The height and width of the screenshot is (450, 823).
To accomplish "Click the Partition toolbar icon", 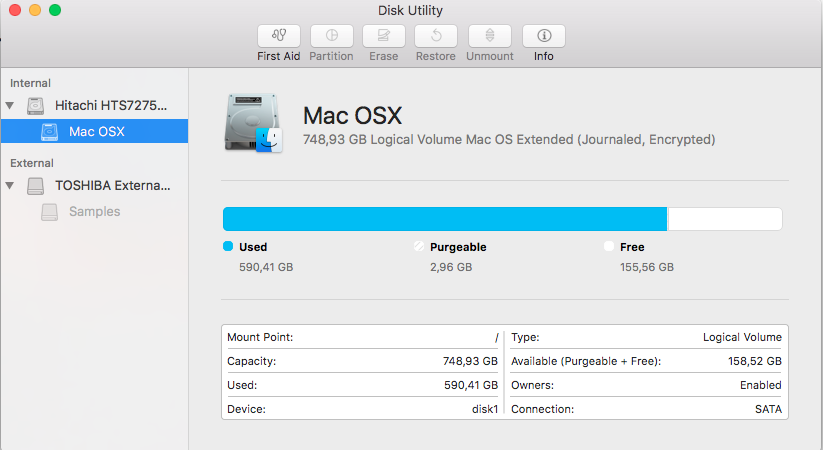I will [332, 36].
